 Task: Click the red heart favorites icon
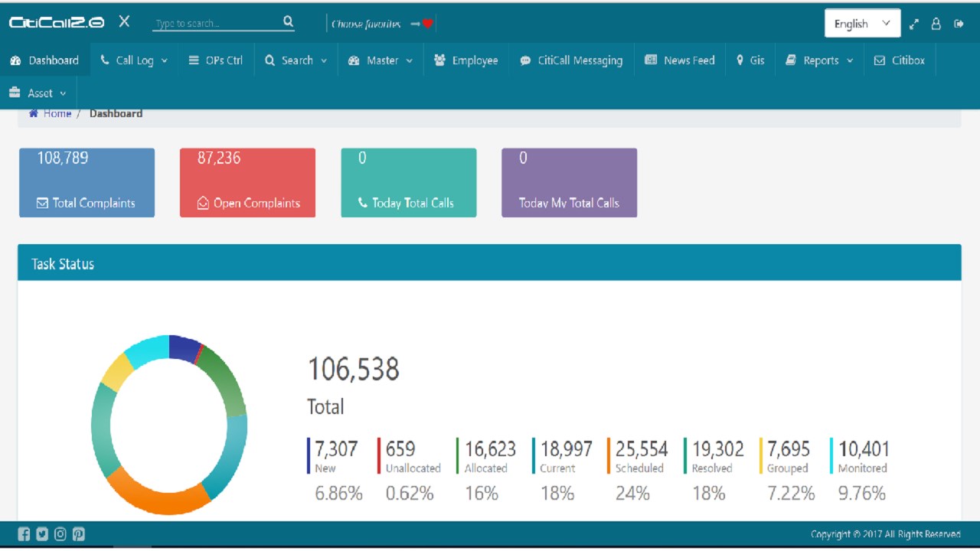point(428,24)
